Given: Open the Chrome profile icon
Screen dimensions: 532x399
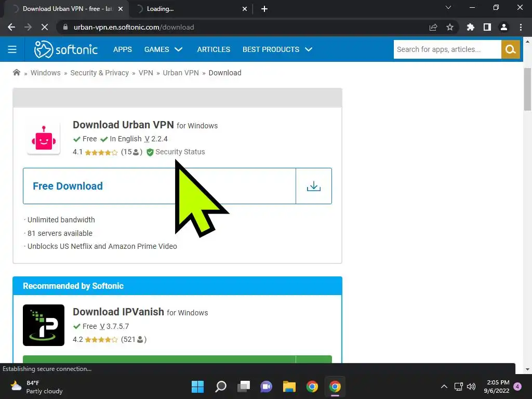Looking at the screenshot, I should click(504, 27).
